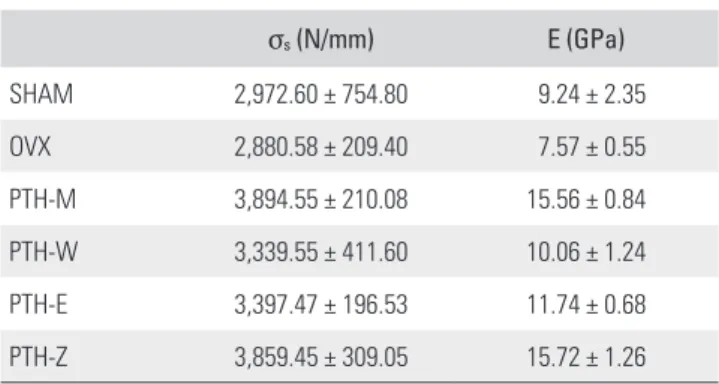Click the value 3,397.47 ± 196.53

coord(321,305)
